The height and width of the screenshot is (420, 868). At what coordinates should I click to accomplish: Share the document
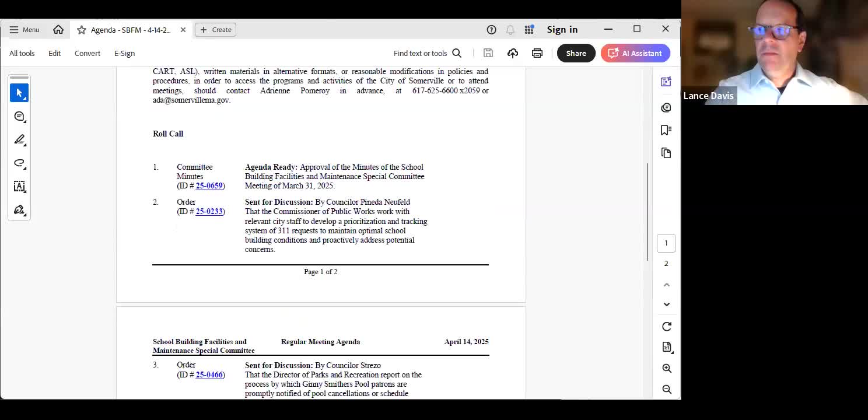(x=576, y=53)
